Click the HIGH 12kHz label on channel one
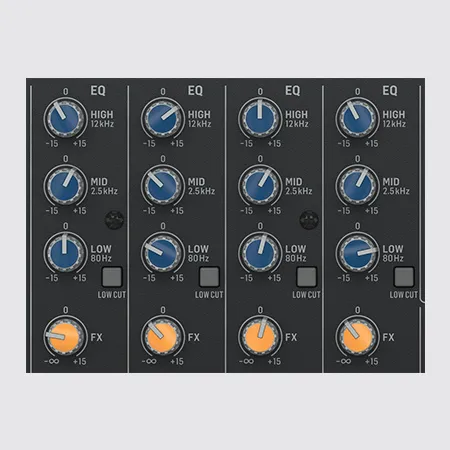Viewport: 450px width, 450px height. click(102, 119)
